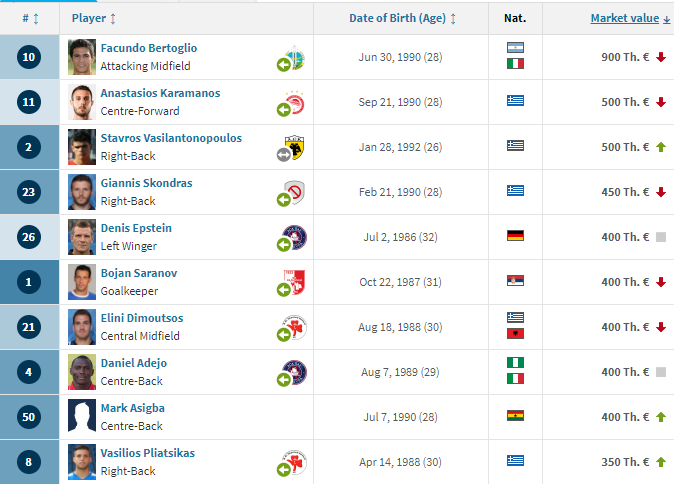Click Mark Asigba's placeholder silhouette photo
674x484 pixels.
coord(82,416)
